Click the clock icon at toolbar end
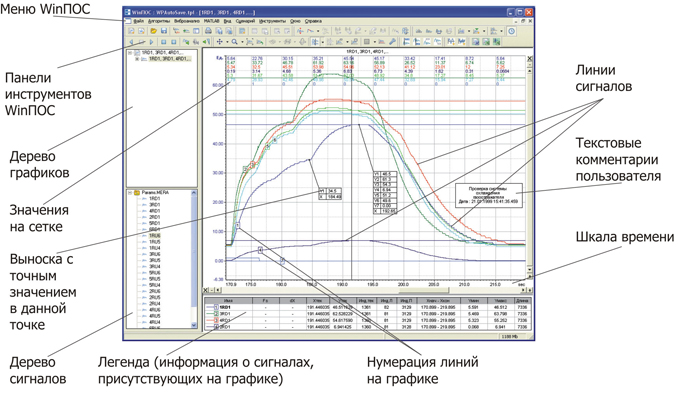The width and height of the screenshot is (700, 404). (511, 32)
